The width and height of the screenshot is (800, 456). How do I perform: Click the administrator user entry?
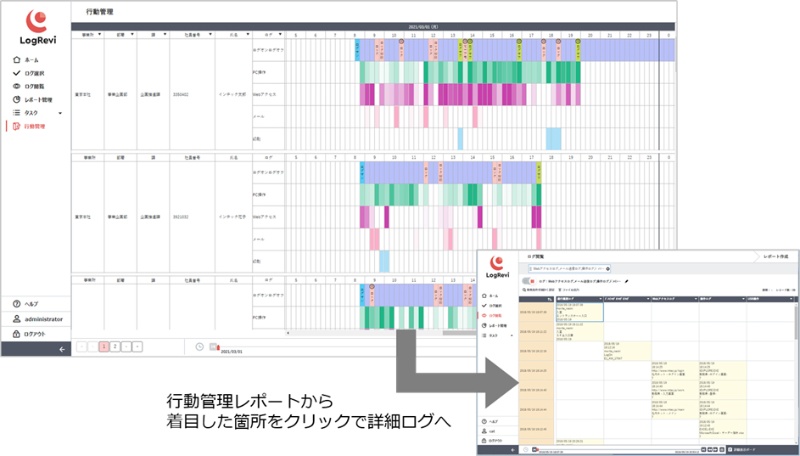click(38, 319)
